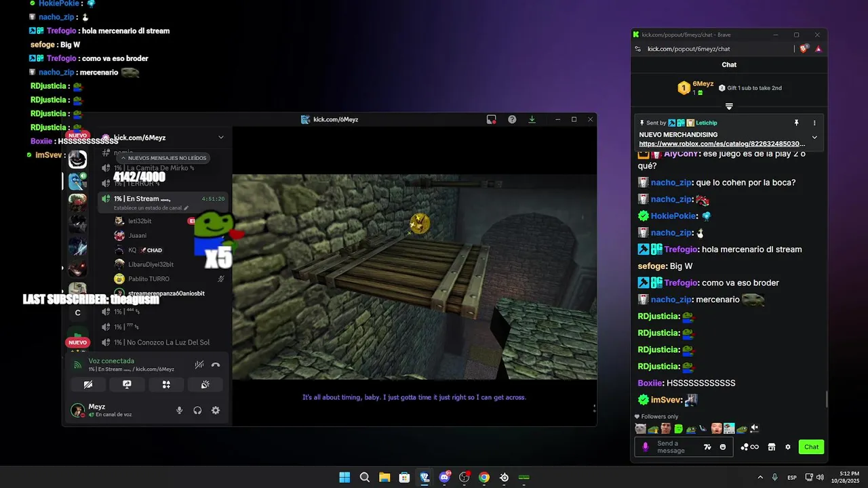Expand kick.com/6Meyz server dropdown
The height and width of the screenshot is (488, 868).
[220, 138]
